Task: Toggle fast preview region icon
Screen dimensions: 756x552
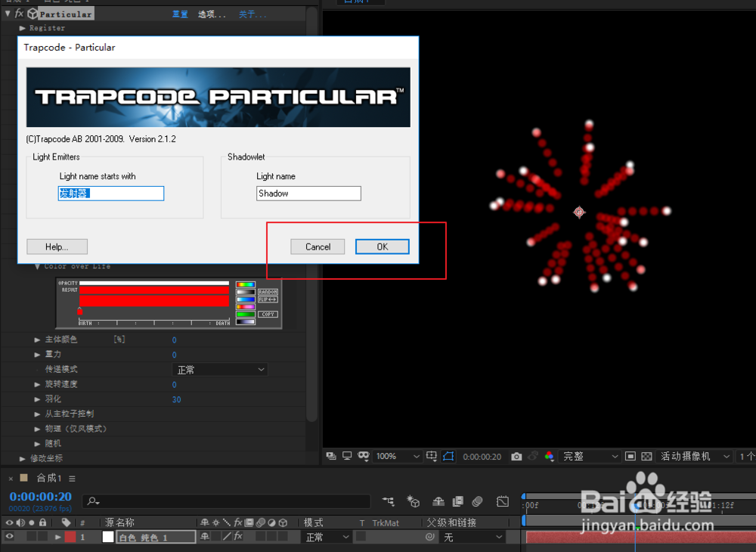Action: [631, 456]
